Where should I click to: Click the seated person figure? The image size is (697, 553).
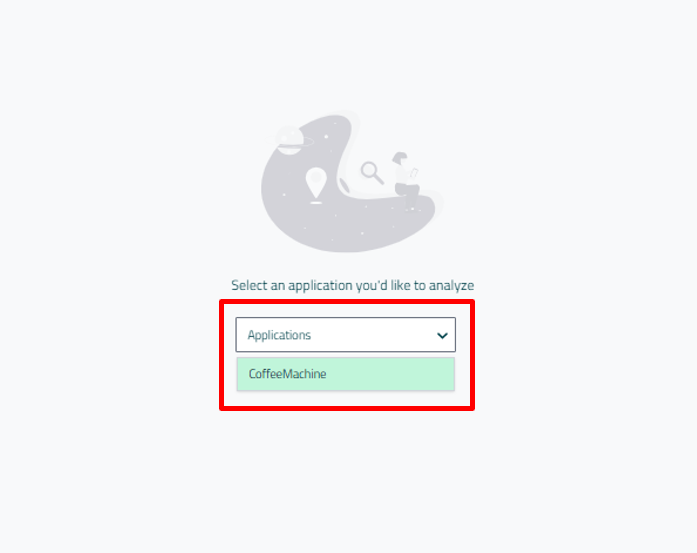(406, 180)
